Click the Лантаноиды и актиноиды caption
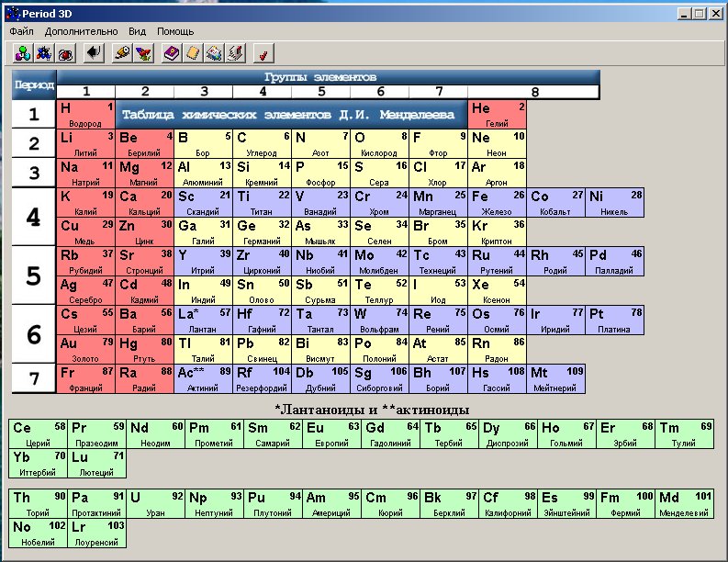 [372, 410]
